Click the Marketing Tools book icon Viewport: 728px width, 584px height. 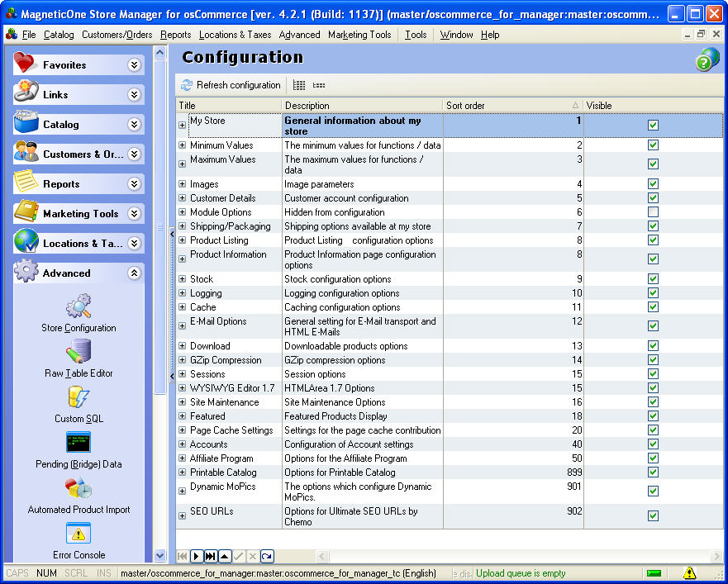pyautogui.click(x=26, y=211)
